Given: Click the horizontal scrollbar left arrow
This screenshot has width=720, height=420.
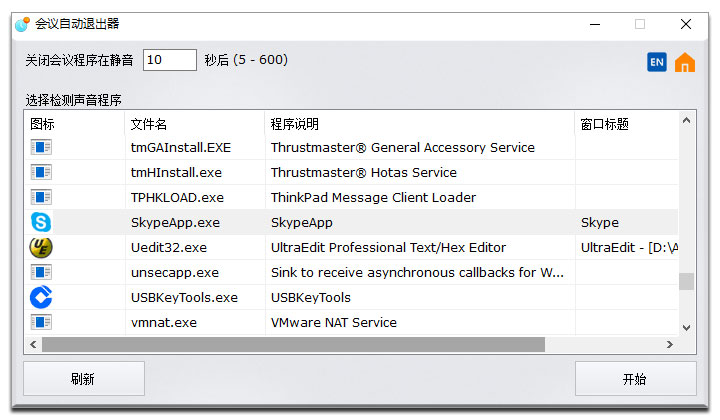Looking at the screenshot, I should 33,344.
